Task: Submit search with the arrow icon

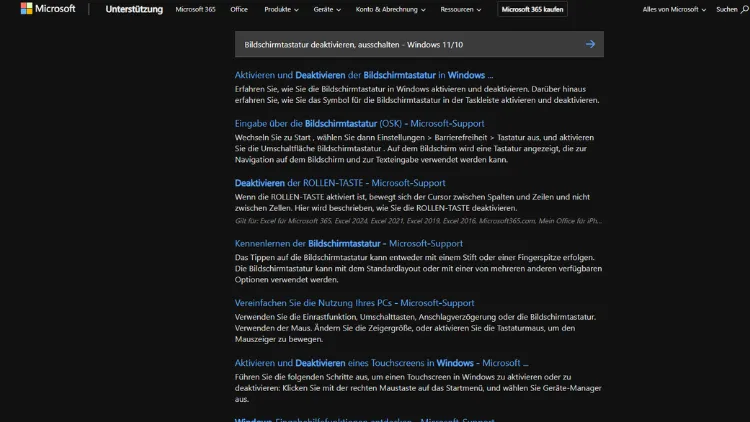Action: click(x=590, y=44)
